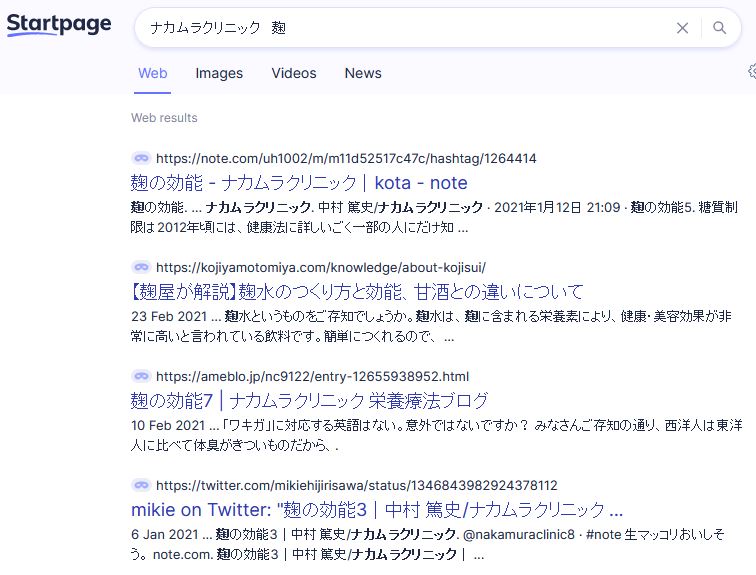This screenshot has height=575, width=756.
Task: Switch to the Images tab
Action: 219,73
